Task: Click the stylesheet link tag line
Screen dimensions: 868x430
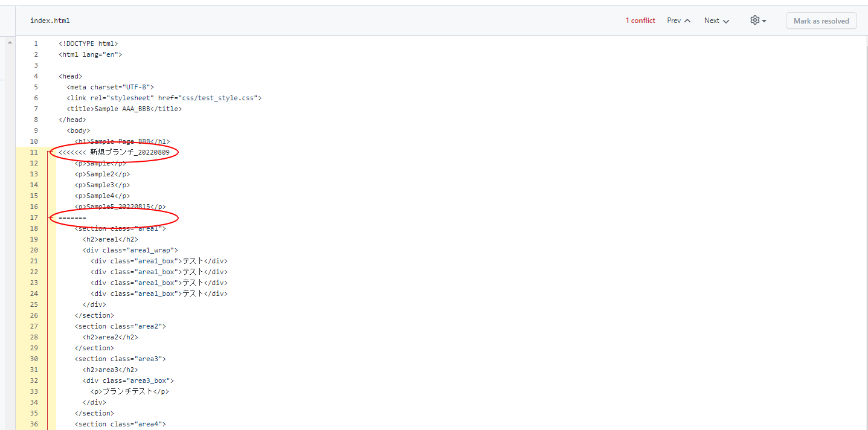Action: click(x=164, y=98)
